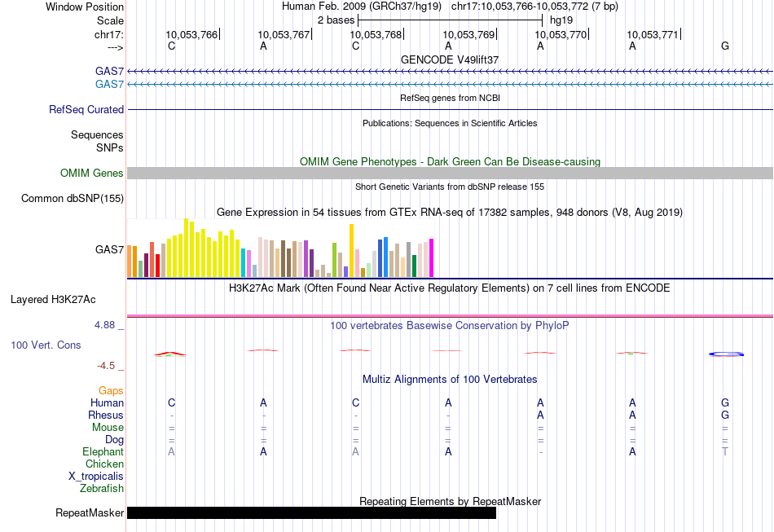
Task: Click the 10,053,766 position label
Action: coord(191,34)
